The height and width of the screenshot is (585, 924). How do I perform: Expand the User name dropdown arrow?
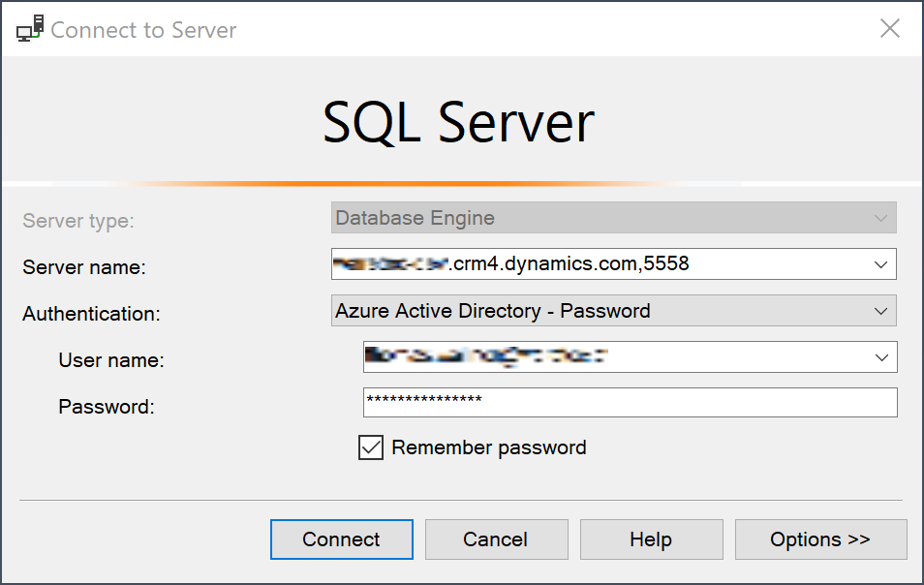881,357
